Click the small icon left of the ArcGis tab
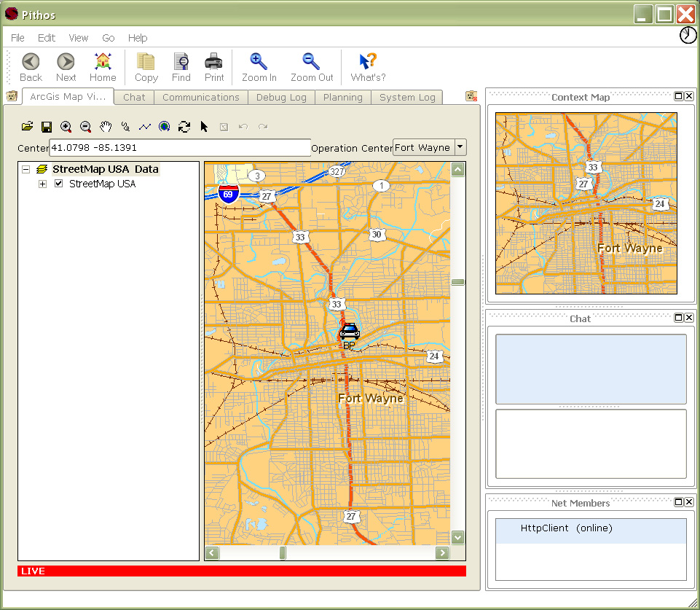700x610 pixels. tap(12, 96)
